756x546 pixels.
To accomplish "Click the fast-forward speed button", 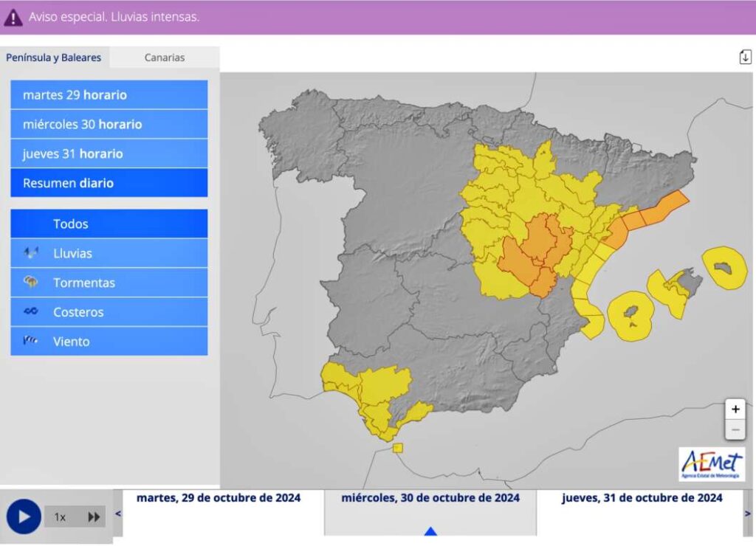I will [x=94, y=517].
